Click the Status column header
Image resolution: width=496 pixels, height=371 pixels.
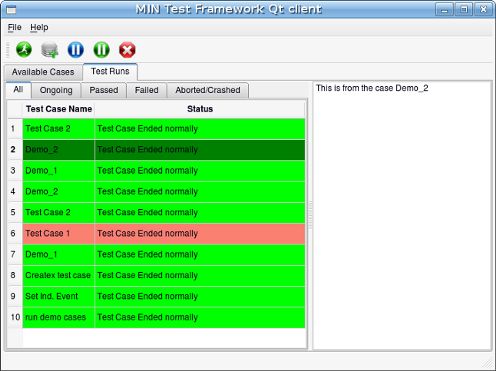tap(200, 109)
